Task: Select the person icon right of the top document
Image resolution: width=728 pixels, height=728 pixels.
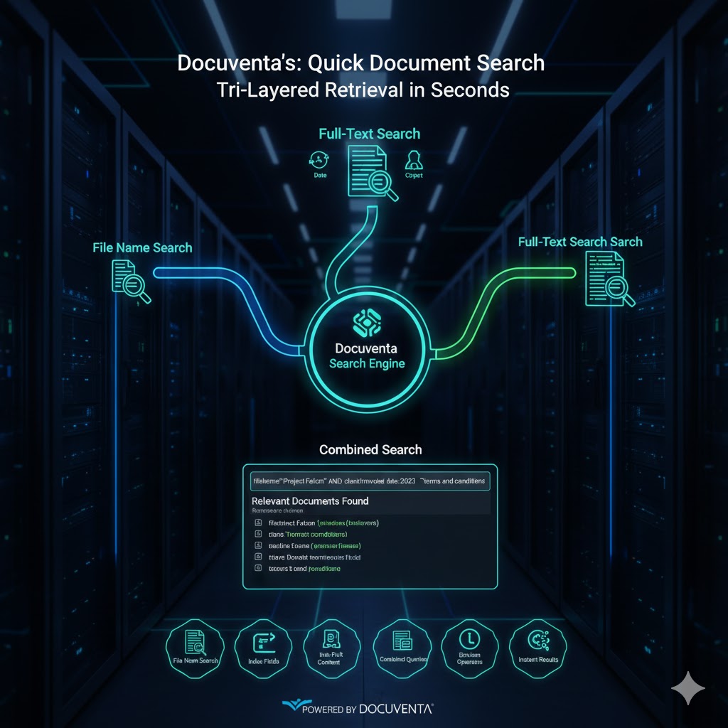Action: (412, 159)
